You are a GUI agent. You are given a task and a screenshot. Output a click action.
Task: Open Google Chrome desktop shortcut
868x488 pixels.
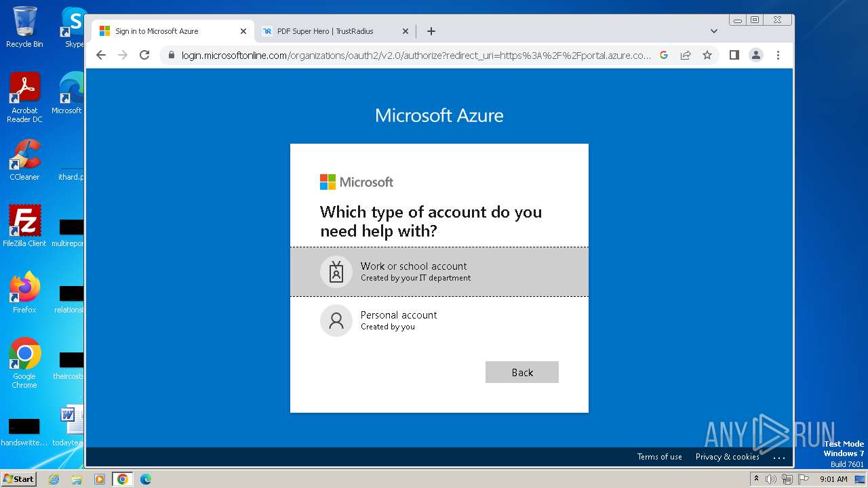point(24,363)
